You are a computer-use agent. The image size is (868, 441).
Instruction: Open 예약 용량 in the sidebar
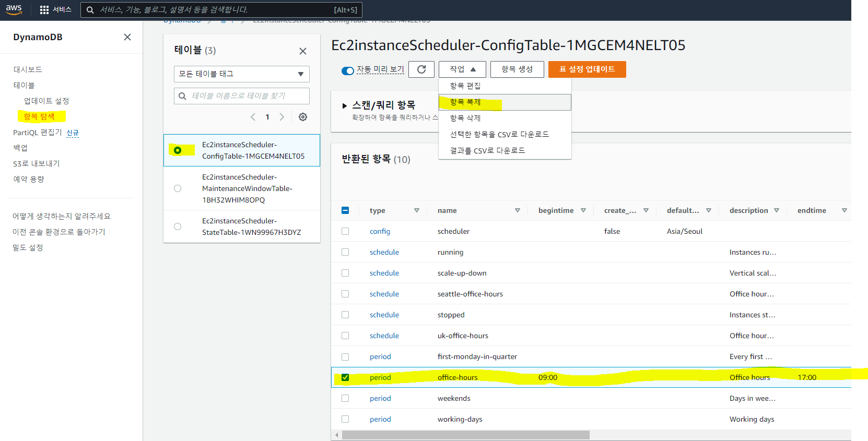click(x=29, y=179)
